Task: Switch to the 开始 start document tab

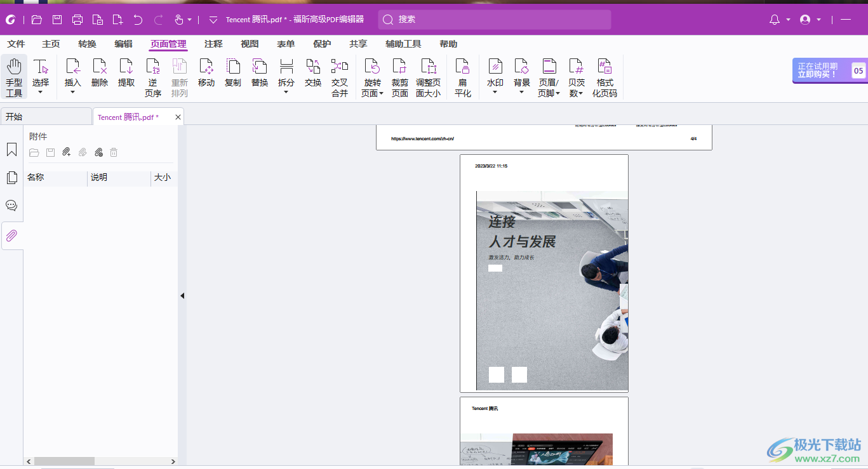Action: [46, 117]
